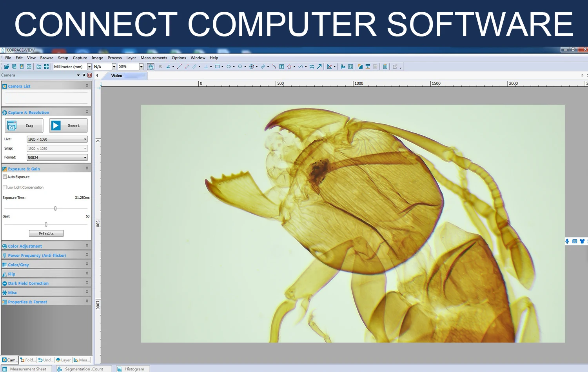Toggle the Low Light Compensation checkbox

coord(5,187)
